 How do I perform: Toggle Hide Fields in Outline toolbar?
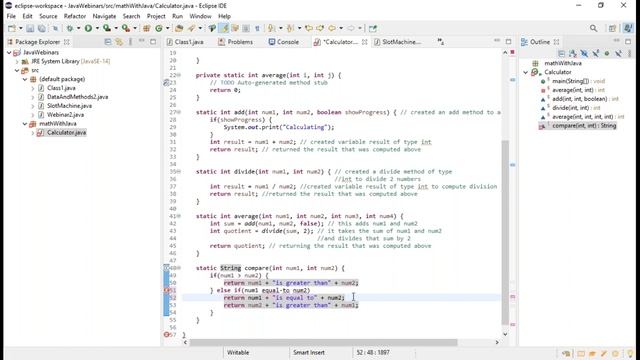(584, 53)
